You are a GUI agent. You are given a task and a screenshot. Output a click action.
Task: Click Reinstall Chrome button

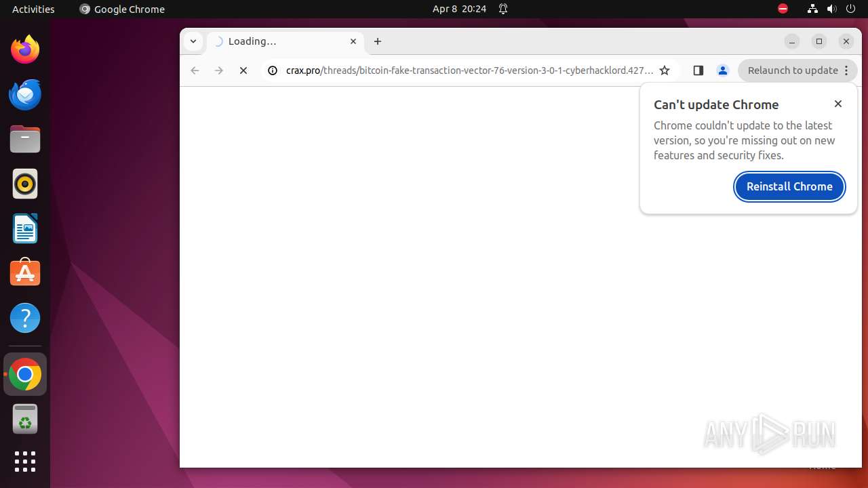click(789, 186)
